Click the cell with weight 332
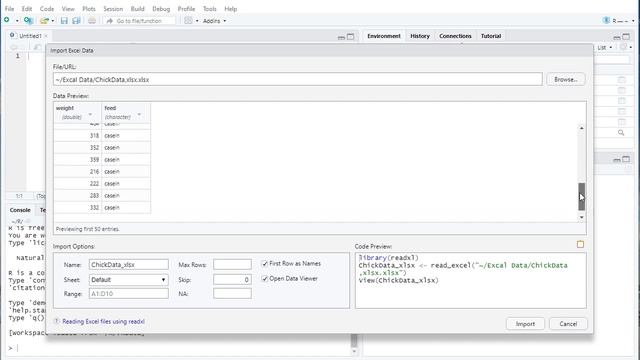The height and width of the screenshot is (360, 640). (x=78, y=207)
